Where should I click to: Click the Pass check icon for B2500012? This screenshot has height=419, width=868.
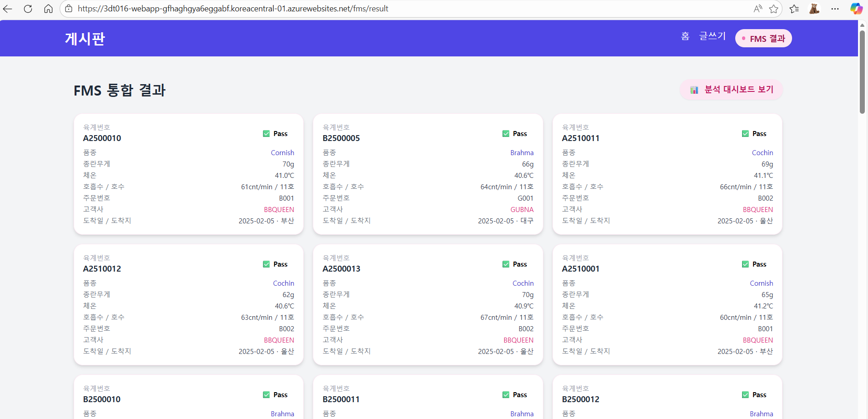745,395
